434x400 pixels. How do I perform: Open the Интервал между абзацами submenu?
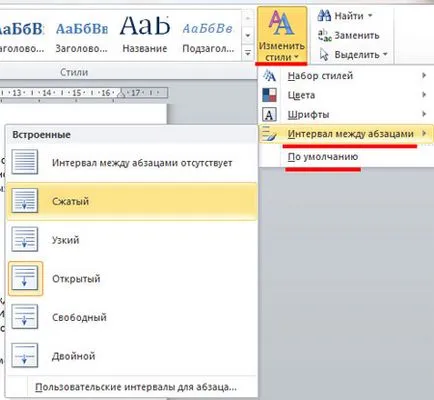click(346, 134)
